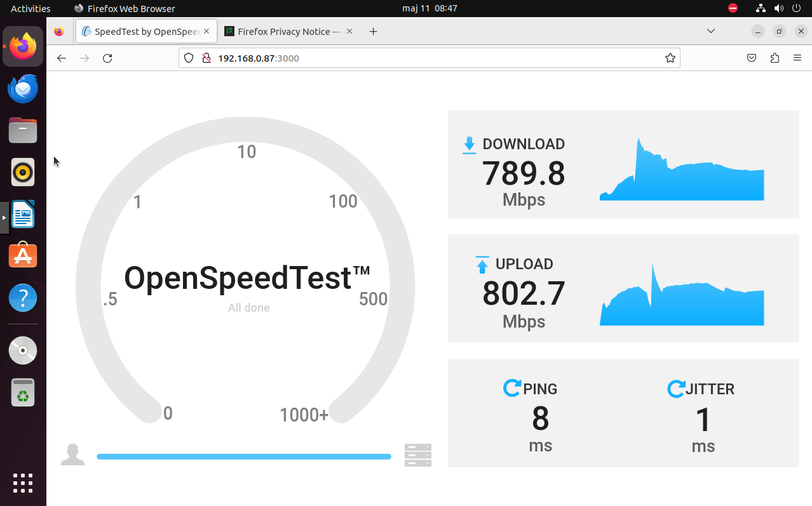Viewport: 812px width, 506px height.
Task: Click the forward navigation arrow
Action: [85, 58]
